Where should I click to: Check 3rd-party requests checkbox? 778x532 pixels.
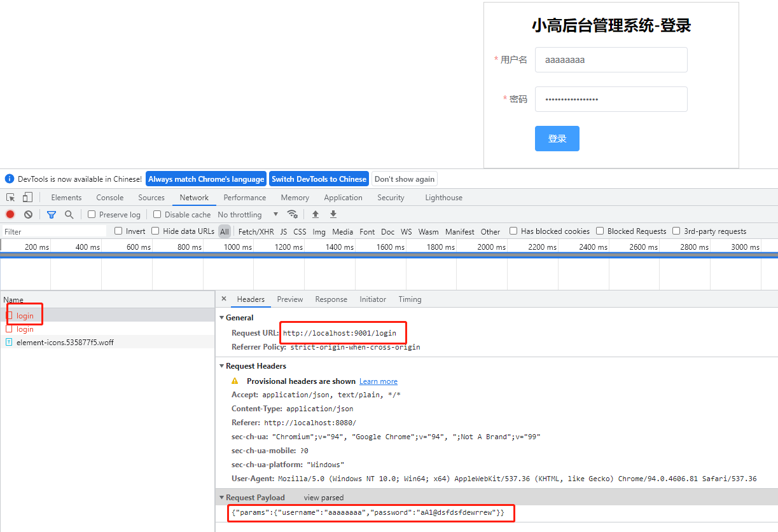676,231
